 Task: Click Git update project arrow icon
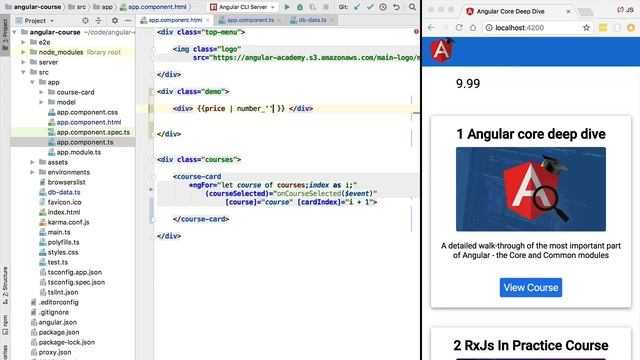[x=357, y=7]
